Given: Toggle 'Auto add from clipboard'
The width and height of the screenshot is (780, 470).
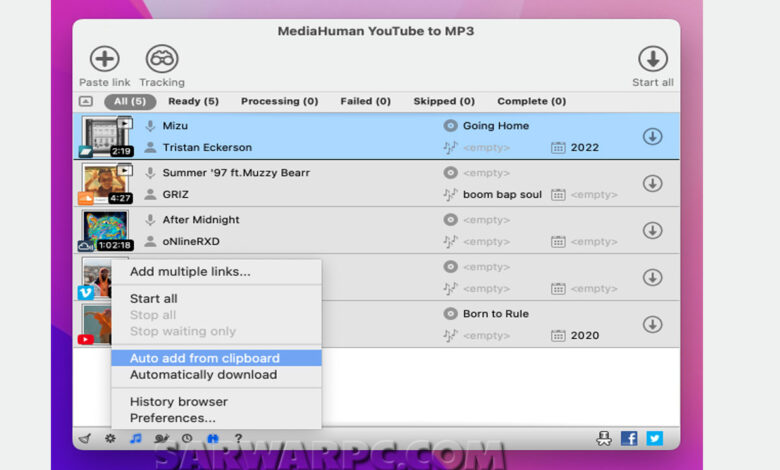Looking at the screenshot, I should tap(216, 358).
